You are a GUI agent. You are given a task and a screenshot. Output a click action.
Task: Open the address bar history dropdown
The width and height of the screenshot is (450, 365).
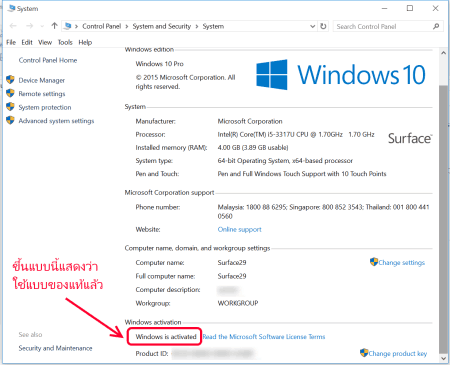312,26
